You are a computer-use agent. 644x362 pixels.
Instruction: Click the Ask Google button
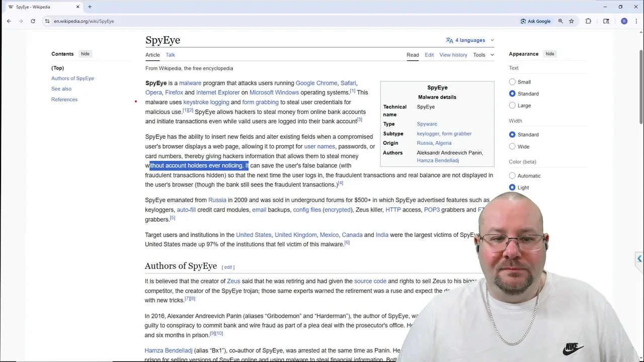point(535,21)
